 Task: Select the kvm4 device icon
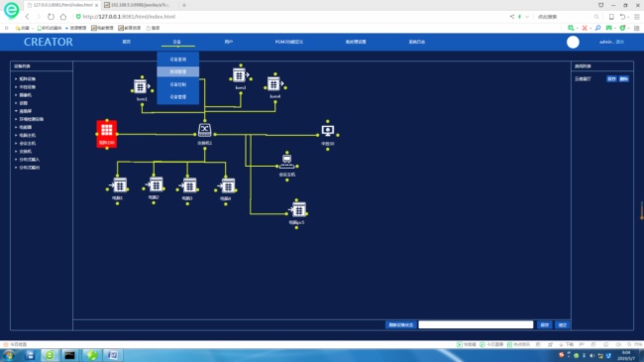[x=274, y=84]
